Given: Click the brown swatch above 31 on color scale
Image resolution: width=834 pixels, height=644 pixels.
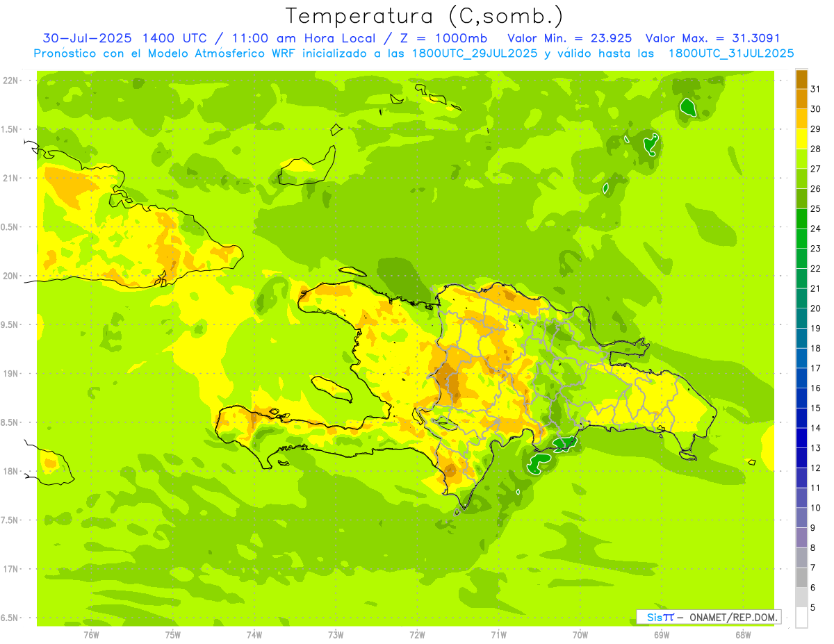Looking at the screenshot, I should coord(801,79).
